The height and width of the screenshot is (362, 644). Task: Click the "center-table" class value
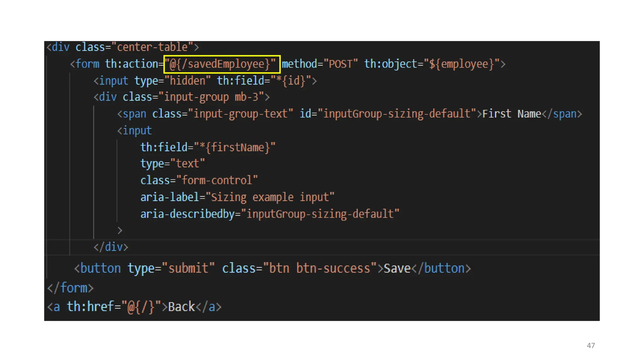[x=153, y=47]
